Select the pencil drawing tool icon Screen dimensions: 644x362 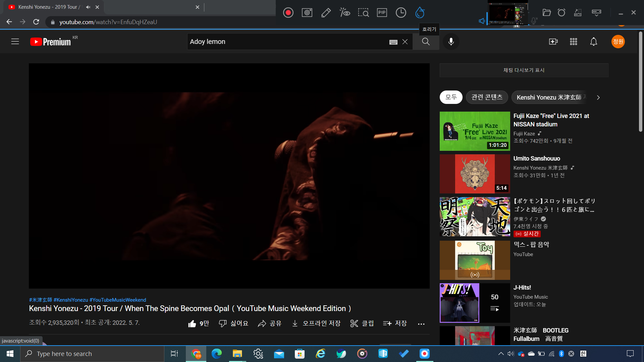(326, 13)
